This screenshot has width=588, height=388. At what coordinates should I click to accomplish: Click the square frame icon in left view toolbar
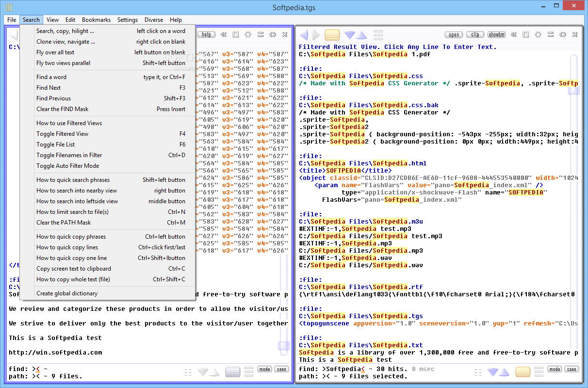click(236, 35)
